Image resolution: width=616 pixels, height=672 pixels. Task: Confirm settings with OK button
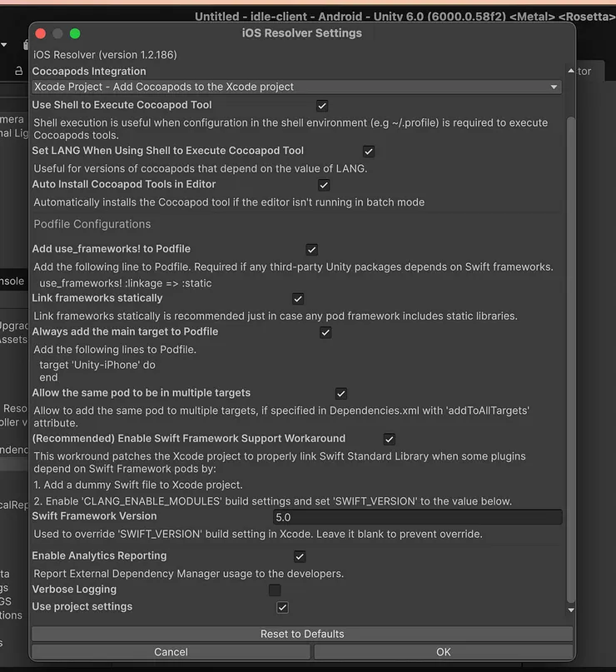[x=444, y=652]
